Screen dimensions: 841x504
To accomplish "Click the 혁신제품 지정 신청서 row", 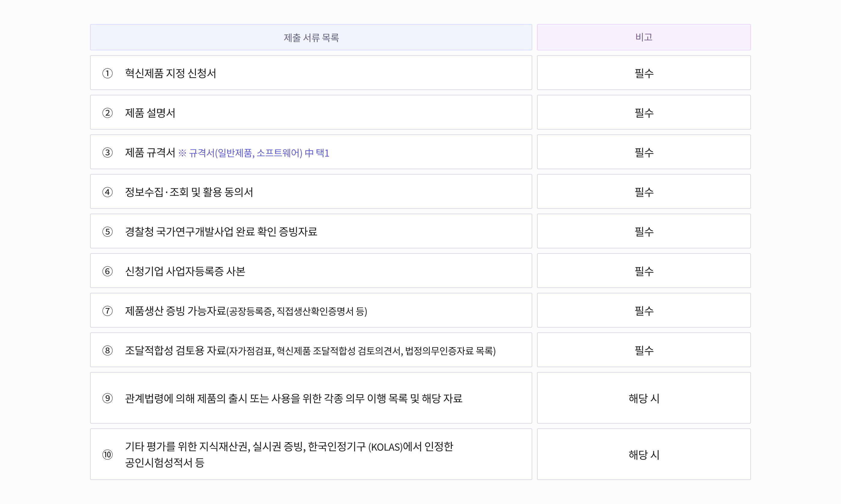I will pos(311,73).
